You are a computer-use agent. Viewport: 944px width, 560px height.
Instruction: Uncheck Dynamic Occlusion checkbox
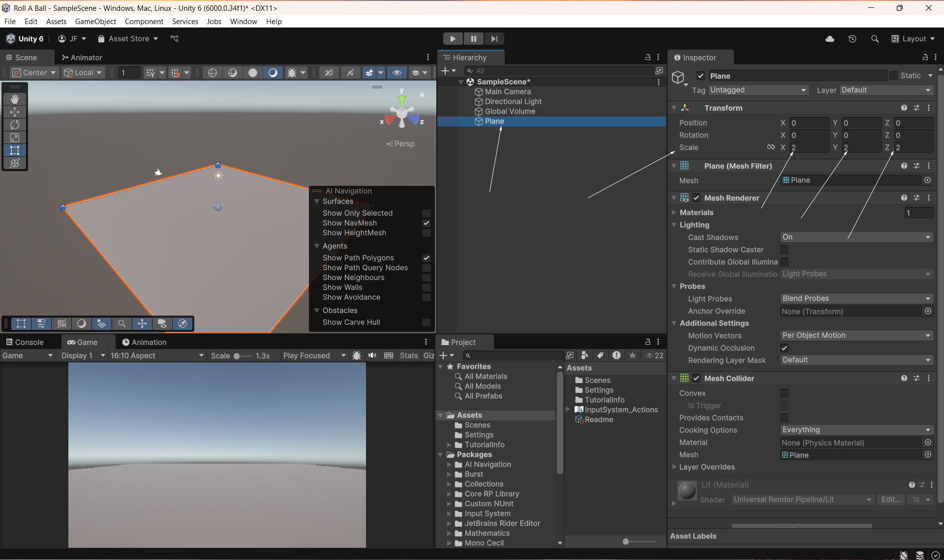point(784,348)
